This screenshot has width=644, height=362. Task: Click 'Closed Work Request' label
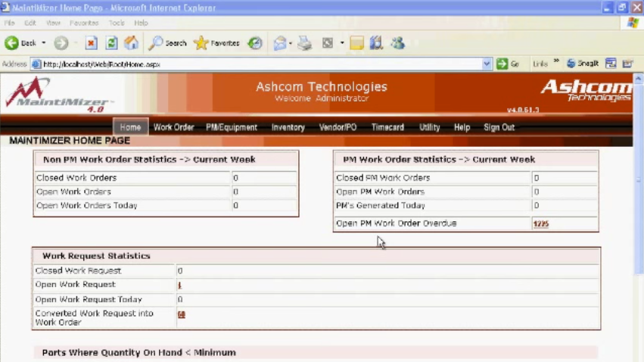(x=78, y=271)
